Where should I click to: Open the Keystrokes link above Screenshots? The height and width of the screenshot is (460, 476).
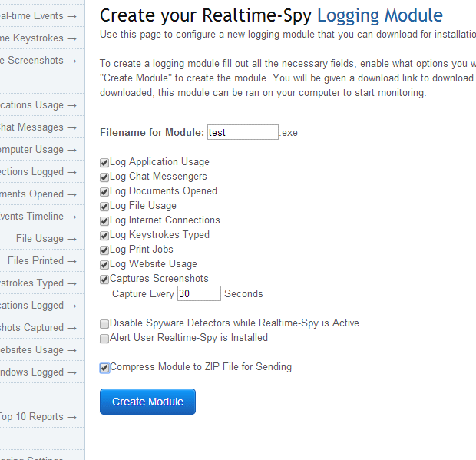tap(38, 38)
